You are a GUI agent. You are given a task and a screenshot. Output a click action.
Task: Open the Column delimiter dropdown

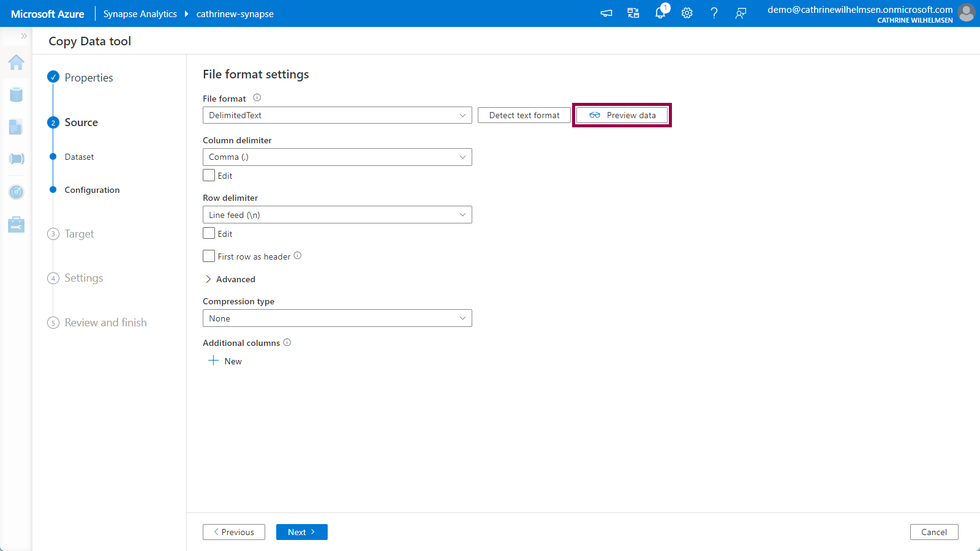coord(337,157)
